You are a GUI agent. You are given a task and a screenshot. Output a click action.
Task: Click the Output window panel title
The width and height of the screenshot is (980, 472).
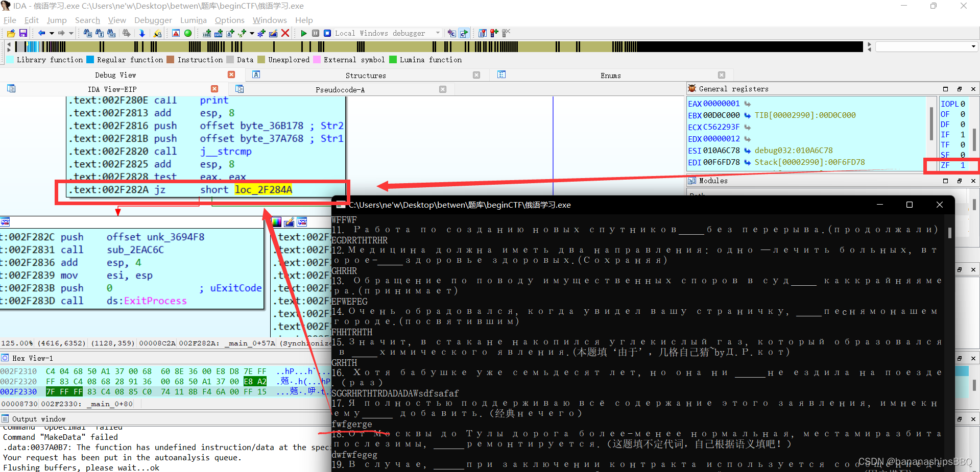coord(39,419)
